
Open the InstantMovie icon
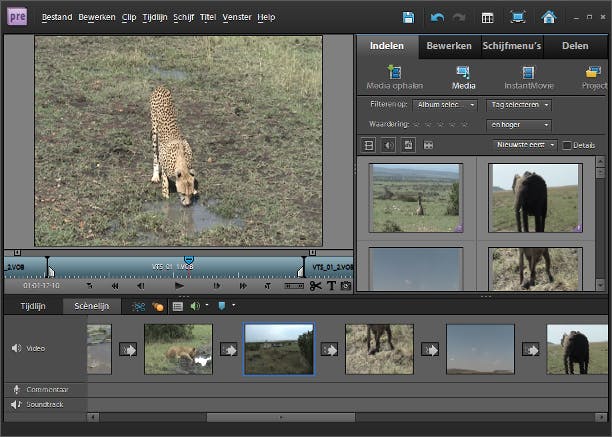pyautogui.click(x=526, y=73)
